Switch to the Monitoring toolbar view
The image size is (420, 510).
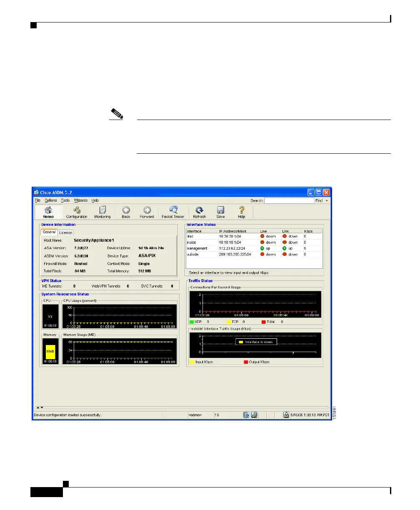[102, 212]
